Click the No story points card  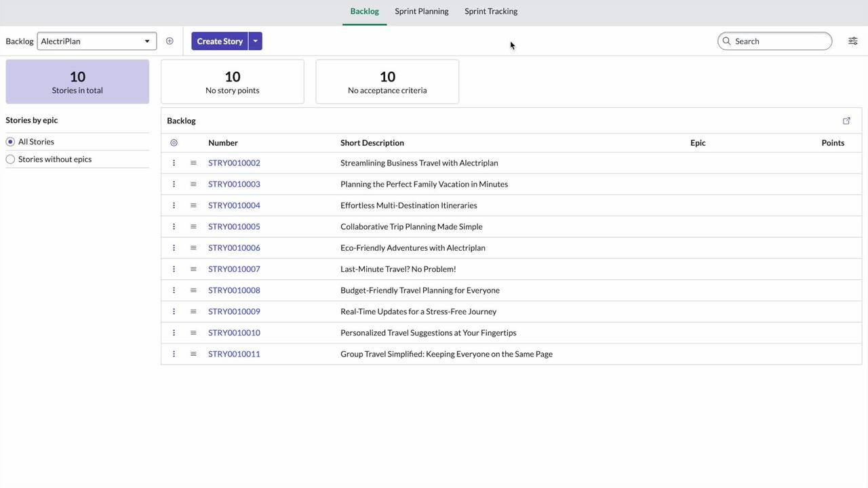coord(232,81)
